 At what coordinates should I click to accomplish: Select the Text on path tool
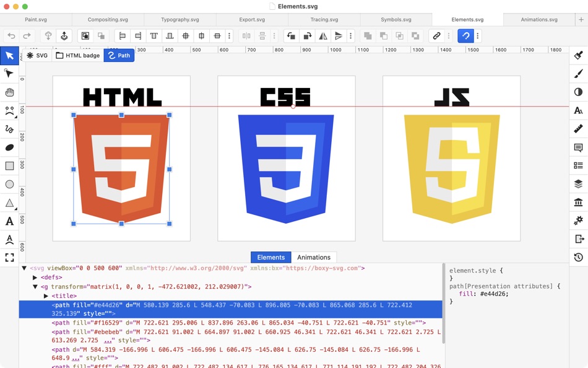(9, 239)
